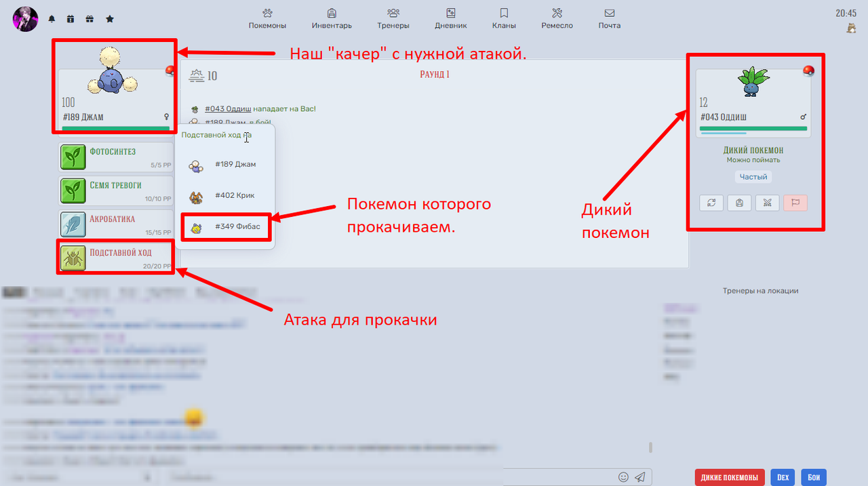Click the Oddish HP bar
The image size is (868, 486).
[753, 128]
